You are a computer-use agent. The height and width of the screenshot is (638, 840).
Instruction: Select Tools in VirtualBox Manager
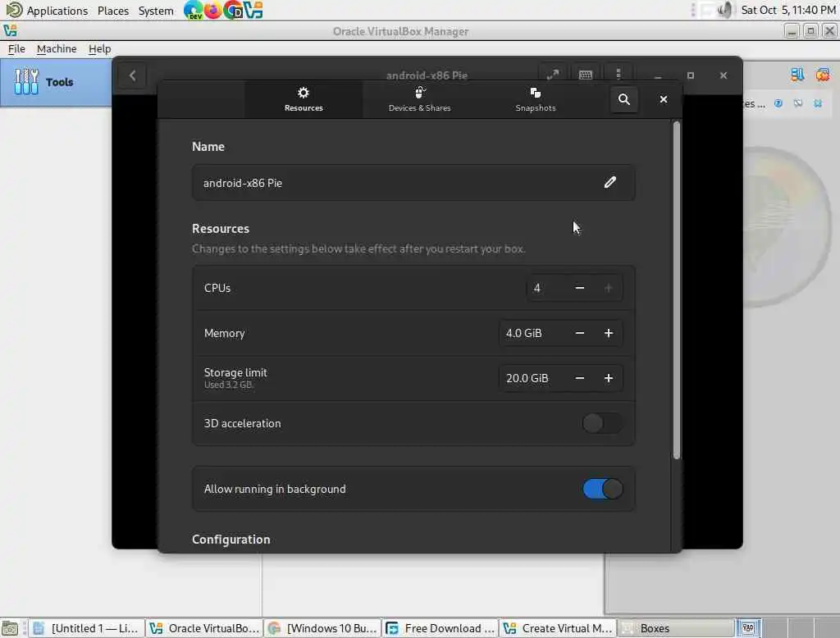(56, 82)
